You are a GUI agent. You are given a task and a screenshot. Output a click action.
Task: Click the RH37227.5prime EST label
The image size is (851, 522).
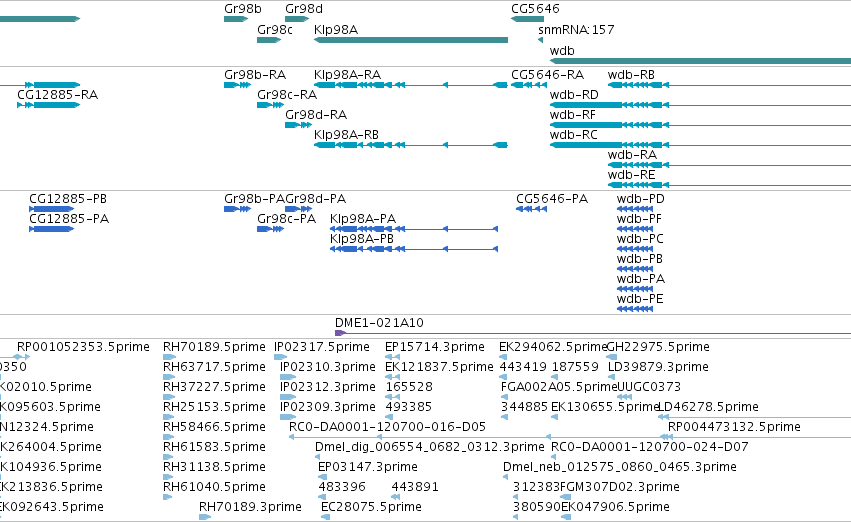tap(214, 387)
